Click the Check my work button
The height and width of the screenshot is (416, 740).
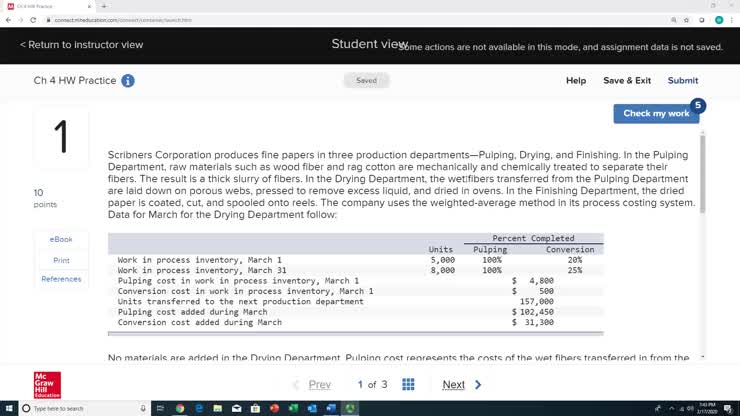point(656,114)
